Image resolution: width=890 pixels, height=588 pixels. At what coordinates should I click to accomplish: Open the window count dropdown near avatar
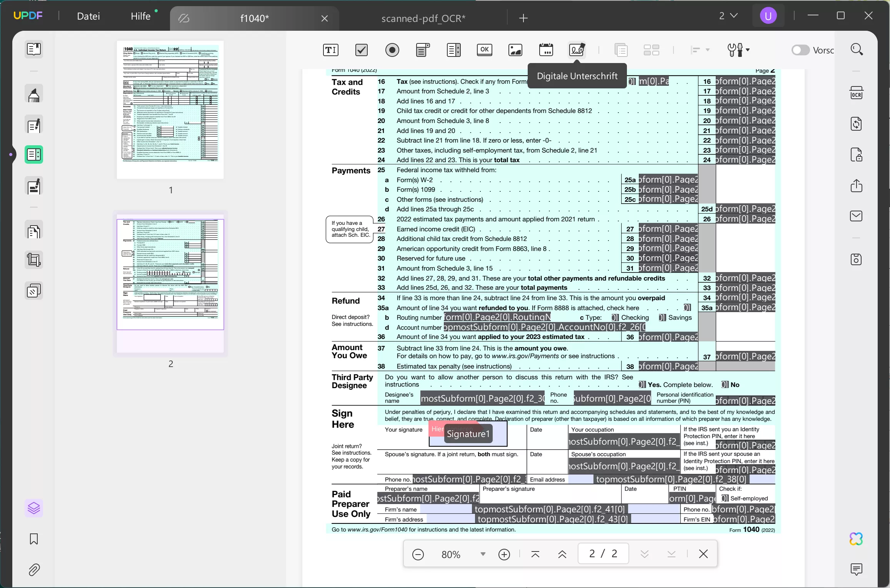point(728,16)
